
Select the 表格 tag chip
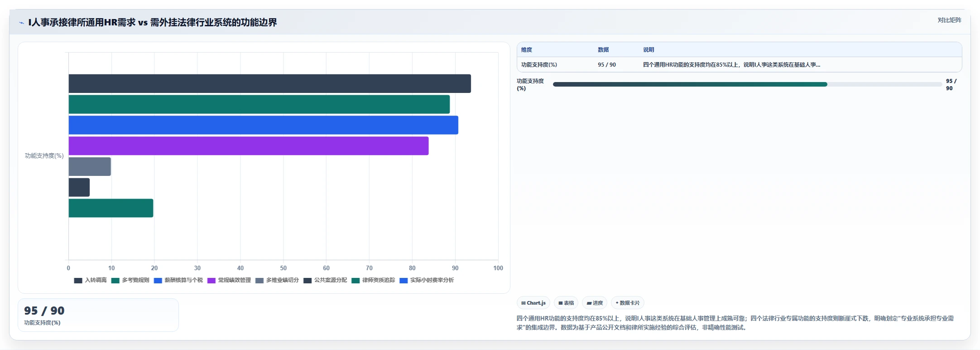(x=566, y=303)
